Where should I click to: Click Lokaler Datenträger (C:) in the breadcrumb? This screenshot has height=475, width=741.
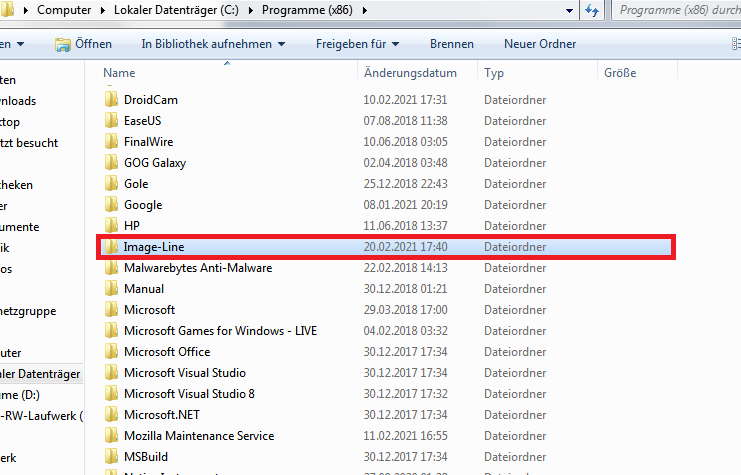click(176, 10)
